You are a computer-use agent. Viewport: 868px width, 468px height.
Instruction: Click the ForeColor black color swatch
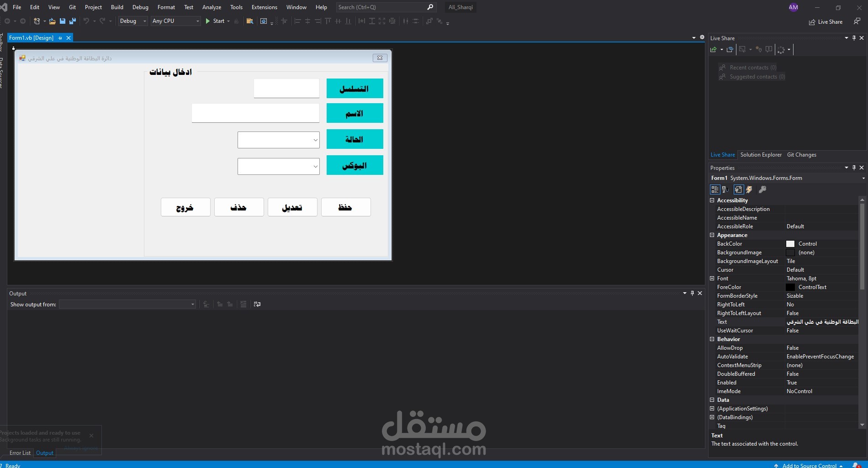[x=790, y=287]
